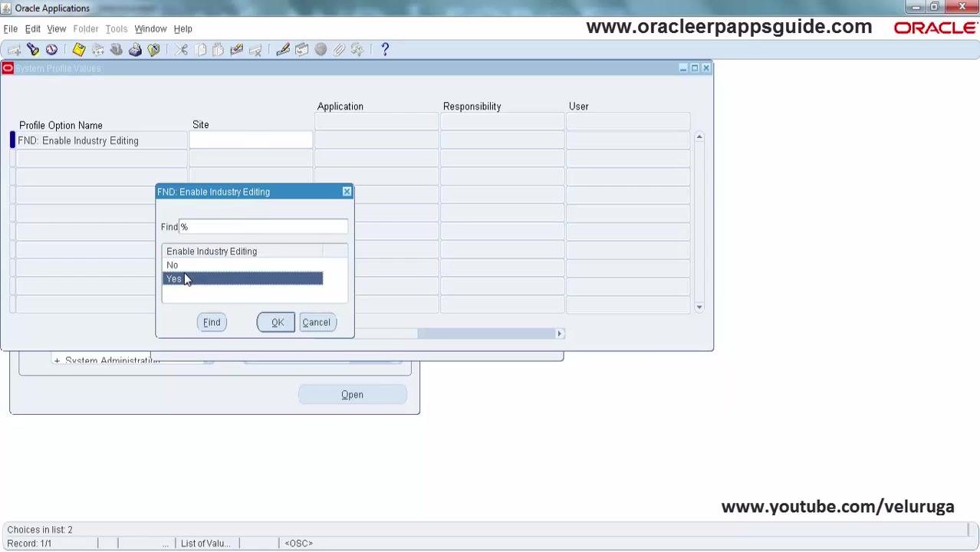Minimize the System Profile Values window
This screenshot has height=552, width=980.
click(682, 68)
